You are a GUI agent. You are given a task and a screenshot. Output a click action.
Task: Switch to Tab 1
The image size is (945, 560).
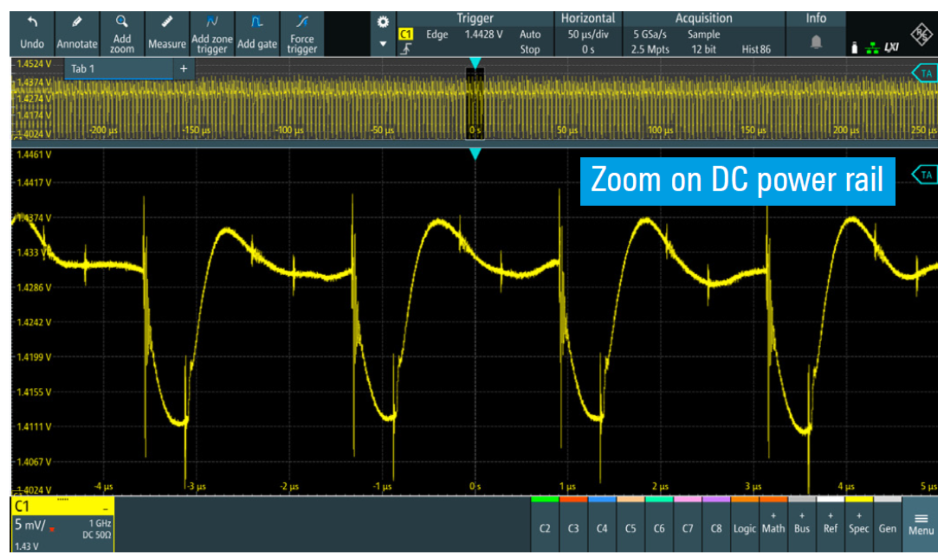[x=83, y=69]
